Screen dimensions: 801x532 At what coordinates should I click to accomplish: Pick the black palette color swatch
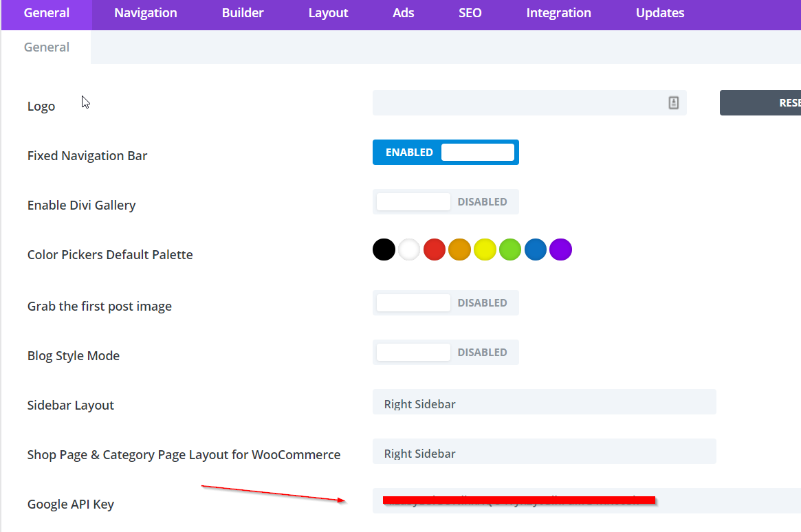(x=384, y=250)
